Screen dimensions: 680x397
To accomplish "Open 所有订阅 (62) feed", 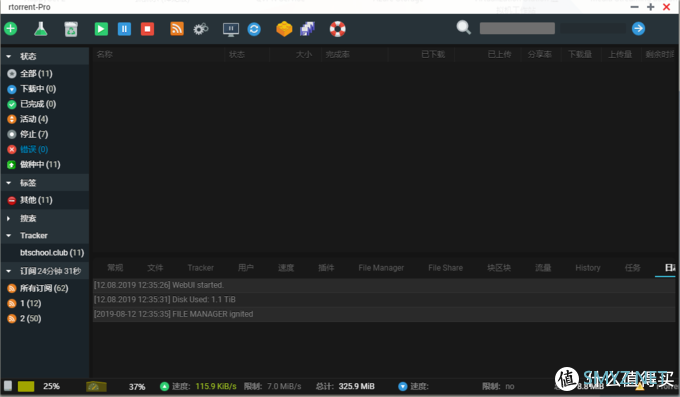I will click(x=38, y=289).
